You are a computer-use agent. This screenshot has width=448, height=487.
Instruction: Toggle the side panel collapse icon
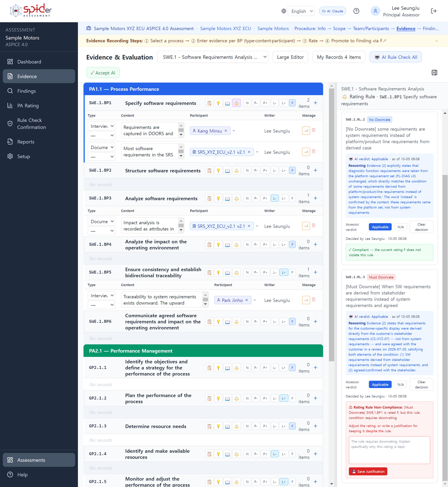[x=434, y=73]
